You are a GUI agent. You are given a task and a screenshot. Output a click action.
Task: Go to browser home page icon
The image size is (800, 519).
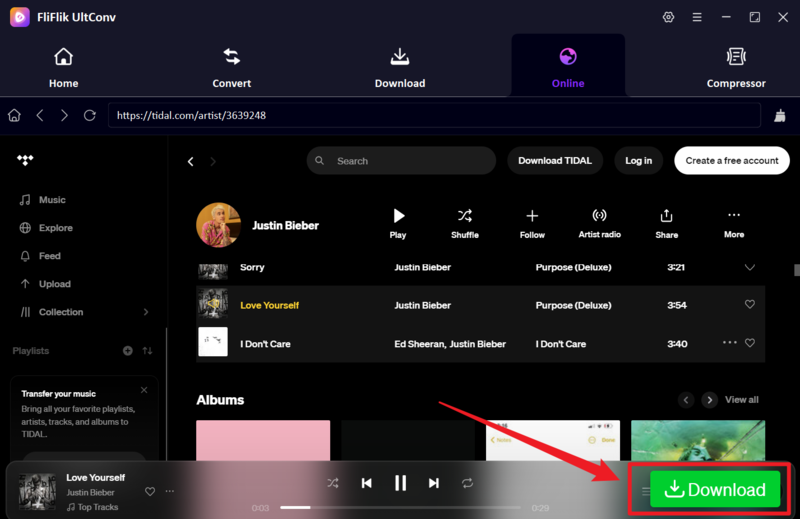coord(14,115)
